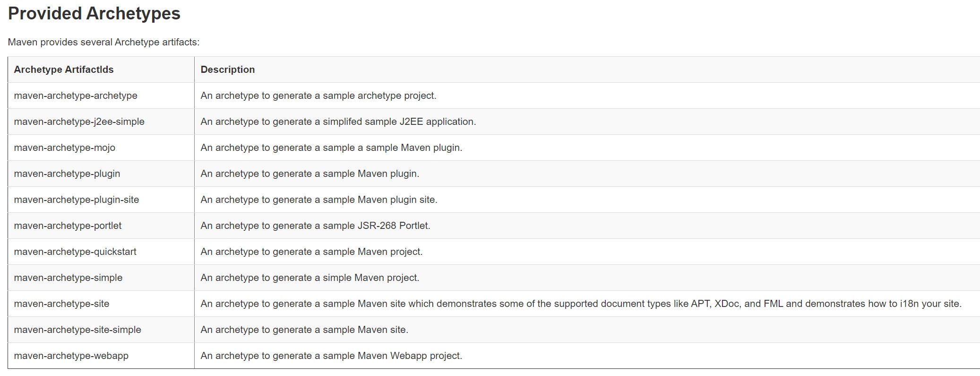
Task: Click the maven-archetype-simple cell
Action: click(68, 278)
